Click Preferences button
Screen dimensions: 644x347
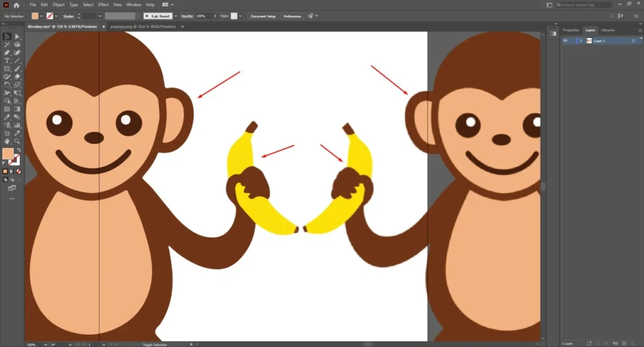tap(292, 16)
